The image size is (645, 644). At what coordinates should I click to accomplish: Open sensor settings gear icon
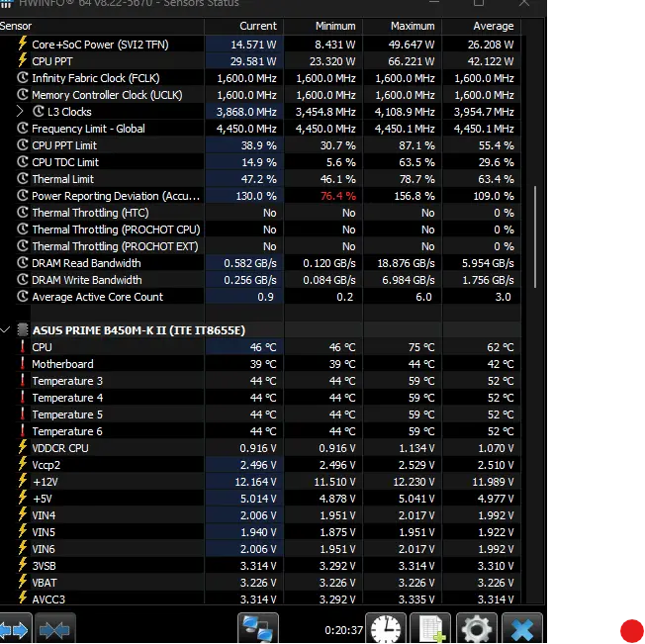click(x=477, y=629)
